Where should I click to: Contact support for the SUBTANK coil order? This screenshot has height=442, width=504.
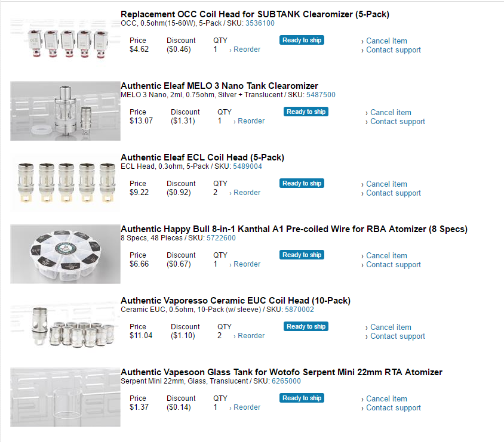pos(393,50)
